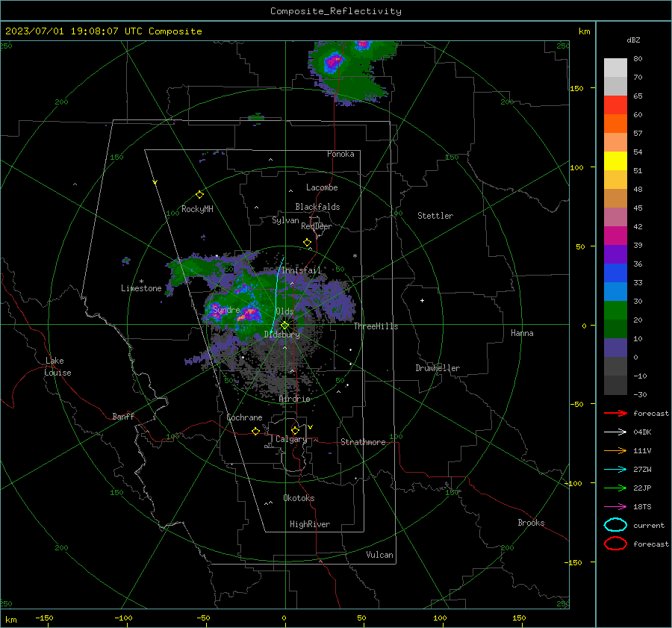The image size is (672, 628).
Task: Click the dBZ legend heading
Action: [633, 40]
